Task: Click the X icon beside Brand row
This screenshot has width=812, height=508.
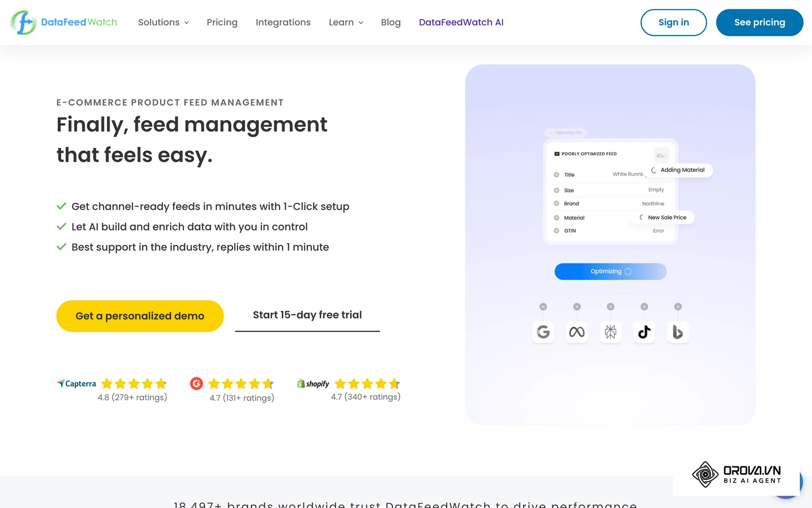Action: [x=557, y=204]
